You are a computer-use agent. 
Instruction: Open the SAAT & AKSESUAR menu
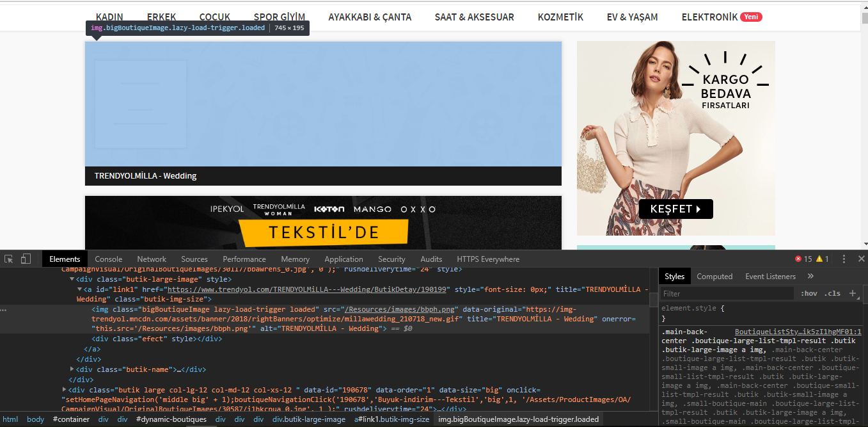point(475,17)
